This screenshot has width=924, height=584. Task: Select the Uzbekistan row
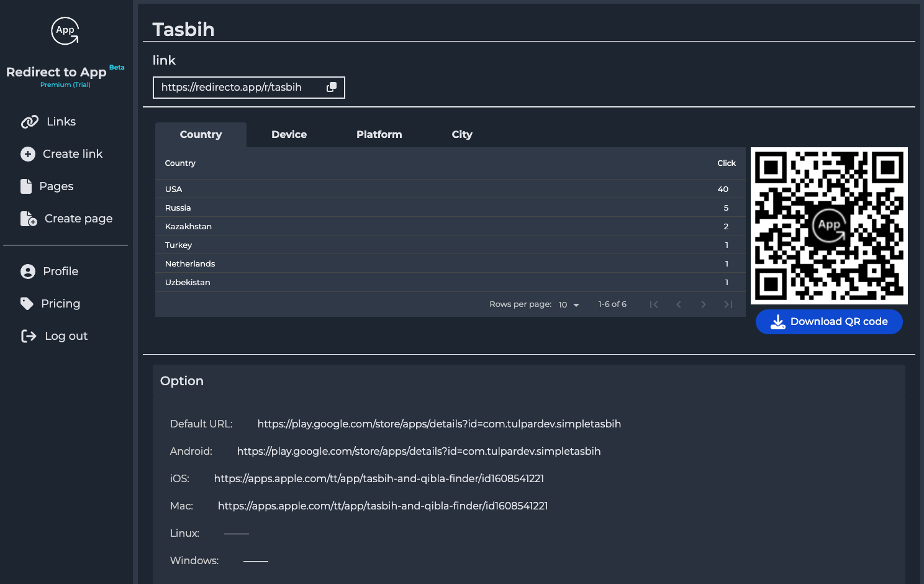[450, 282]
